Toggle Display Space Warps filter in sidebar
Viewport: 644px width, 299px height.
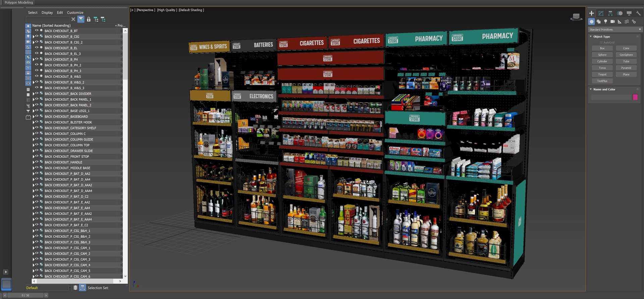pos(28,52)
